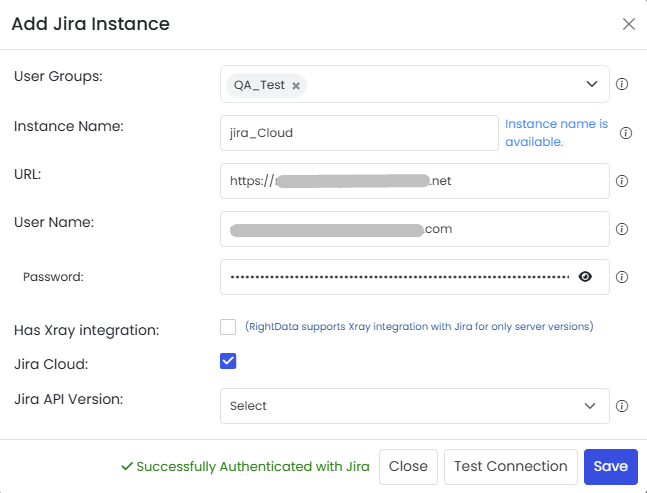Click into the URL input field
647x493 pixels.
pyautogui.click(x=415, y=181)
